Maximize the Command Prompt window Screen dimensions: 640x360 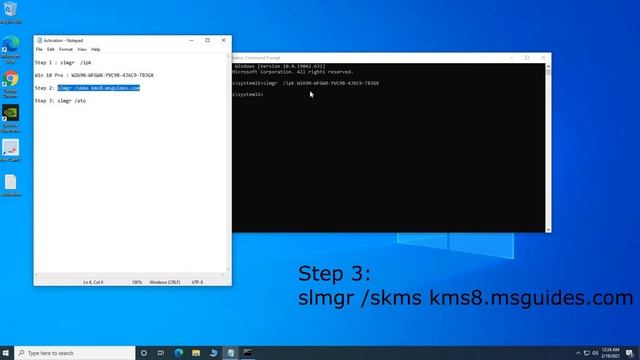click(527, 58)
